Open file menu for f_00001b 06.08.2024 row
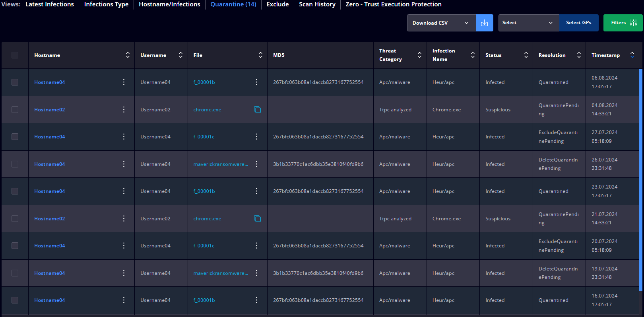The image size is (644, 317). coord(256,82)
